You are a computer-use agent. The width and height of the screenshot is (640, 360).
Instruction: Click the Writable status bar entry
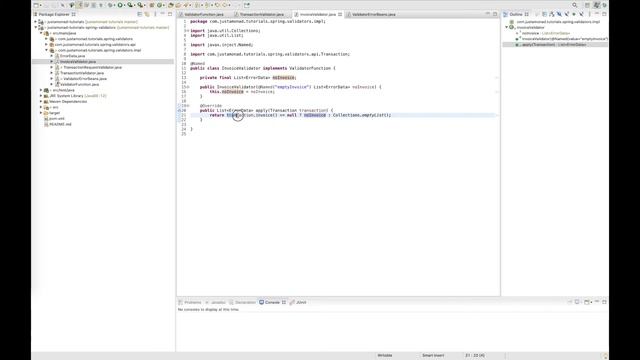(384, 356)
